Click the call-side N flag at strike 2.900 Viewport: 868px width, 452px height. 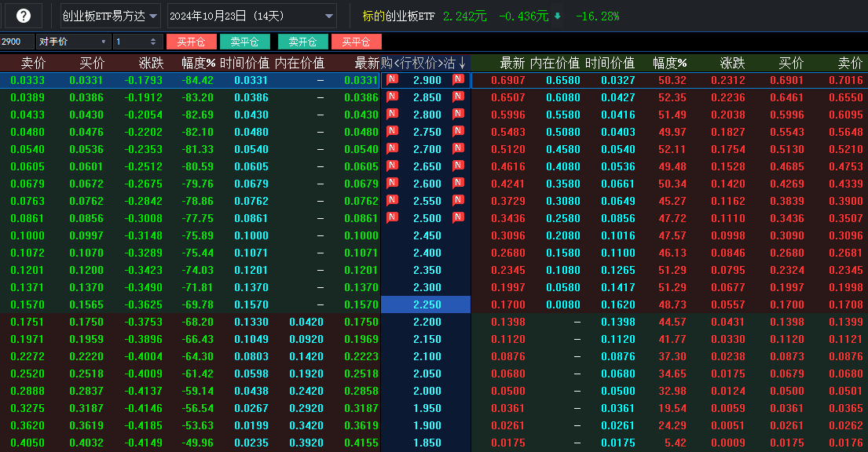point(392,80)
